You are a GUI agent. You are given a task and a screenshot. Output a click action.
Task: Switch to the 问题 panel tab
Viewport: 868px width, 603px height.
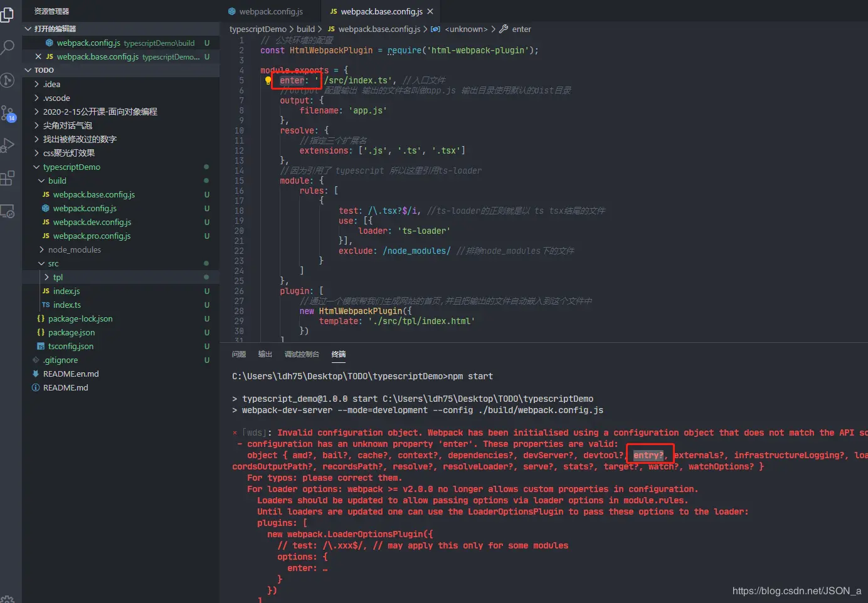[x=239, y=354]
